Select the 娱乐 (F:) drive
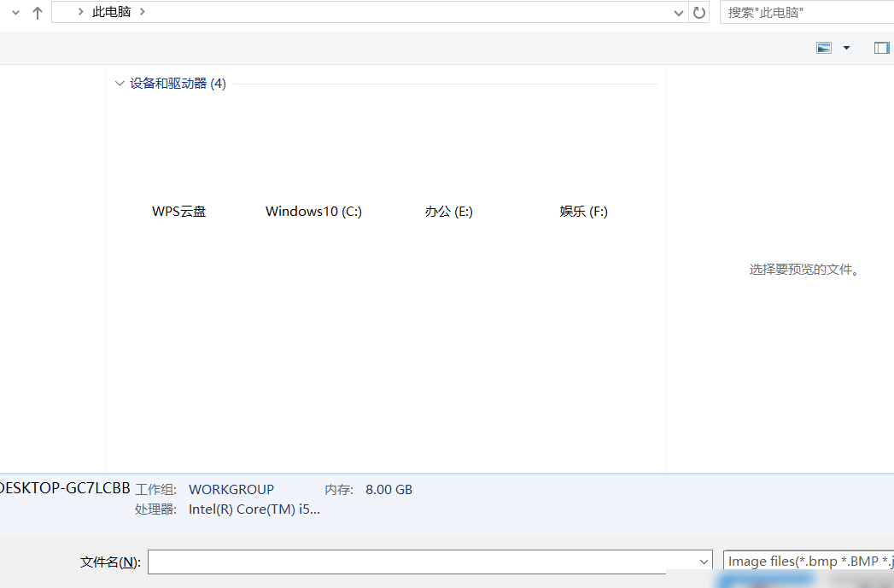894x588 pixels. point(584,212)
